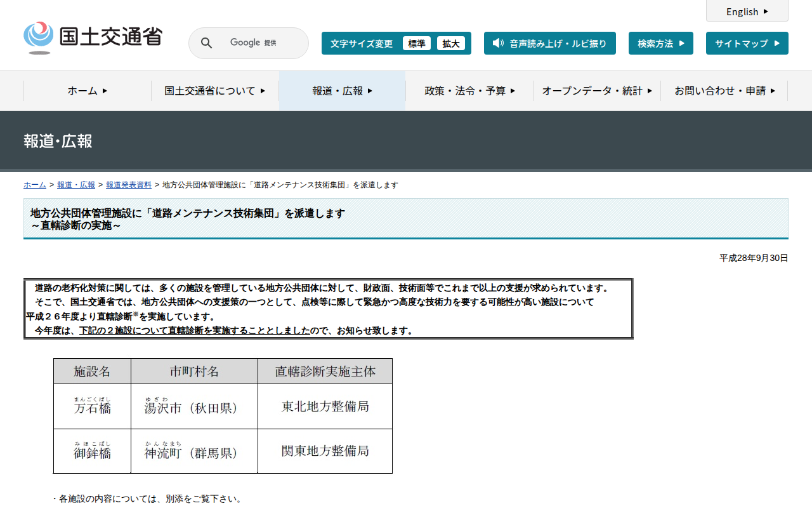Set text size to 標準
This screenshot has width=812, height=508.
coord(416,43)
